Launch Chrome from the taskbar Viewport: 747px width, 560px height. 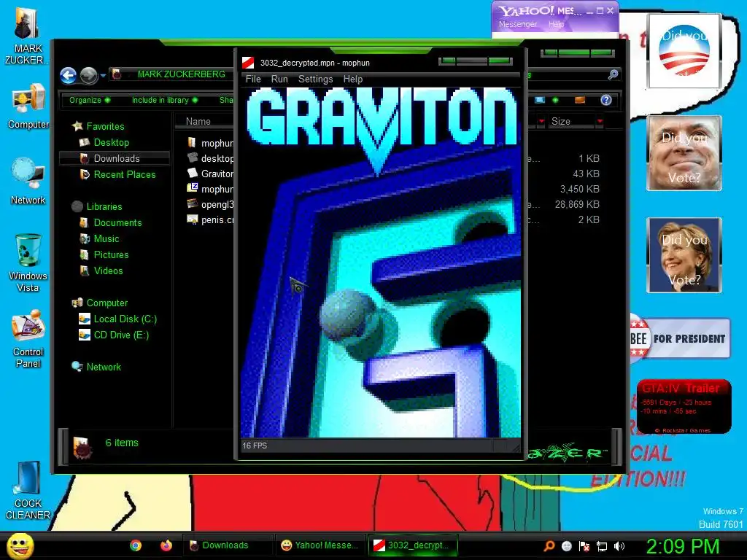point(136,545)
